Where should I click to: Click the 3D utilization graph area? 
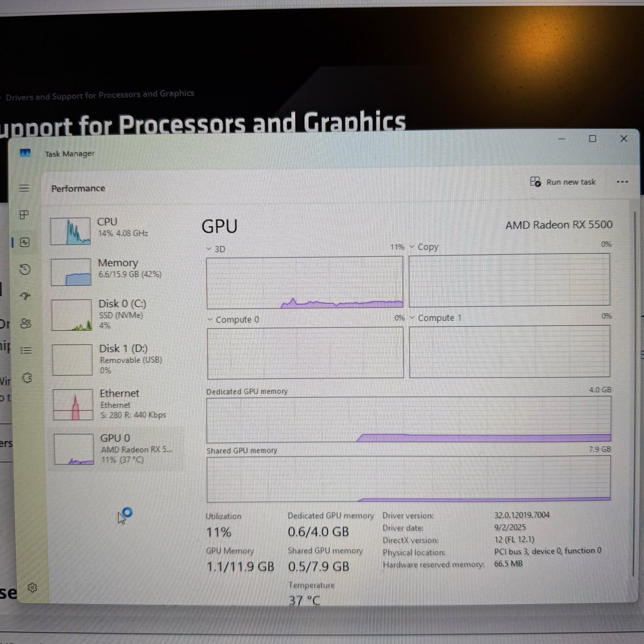coord(305,282)
